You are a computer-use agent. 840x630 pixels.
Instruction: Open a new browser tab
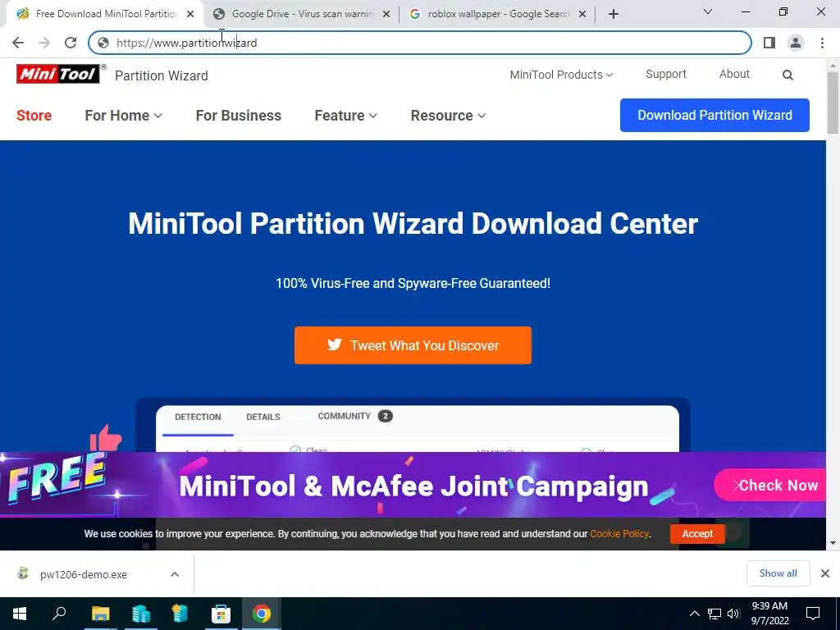(614, 14)
